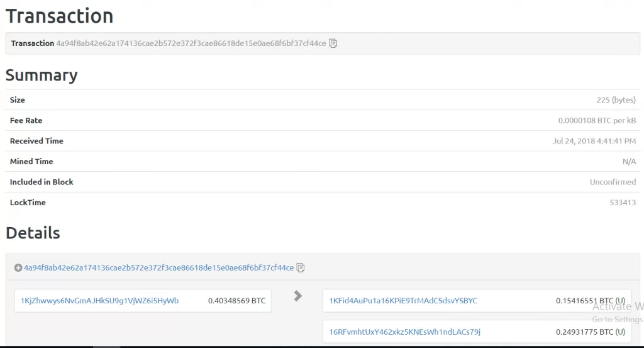The image size is (644, 348).
Task: Click the output amount 0.15416551 BTC
Action: [x=584, y=301]
